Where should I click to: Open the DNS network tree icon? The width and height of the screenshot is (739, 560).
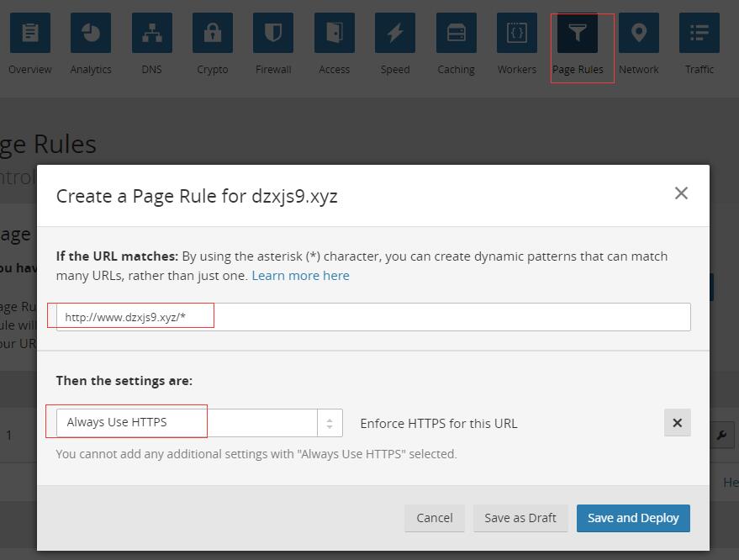click(x=152, y=33)
